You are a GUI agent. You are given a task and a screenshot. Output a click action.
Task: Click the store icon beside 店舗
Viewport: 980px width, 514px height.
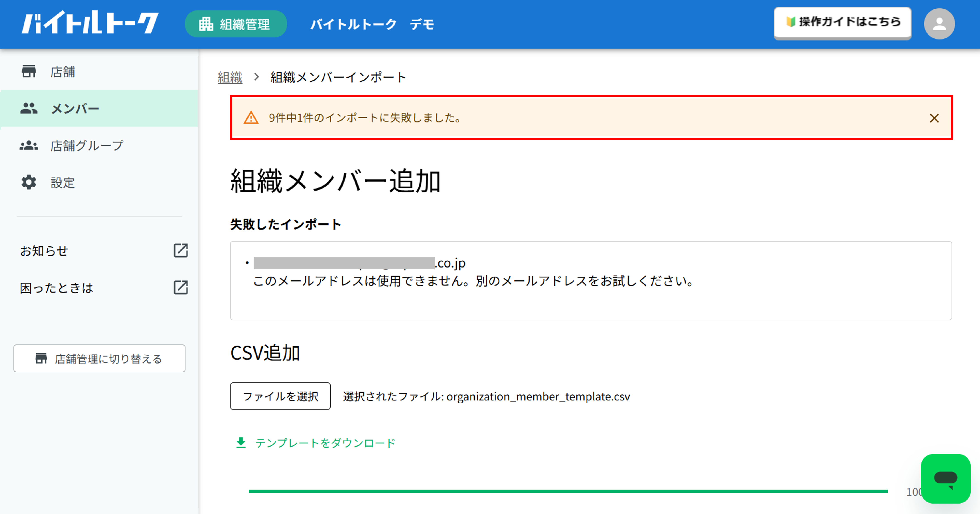point(29,71)
